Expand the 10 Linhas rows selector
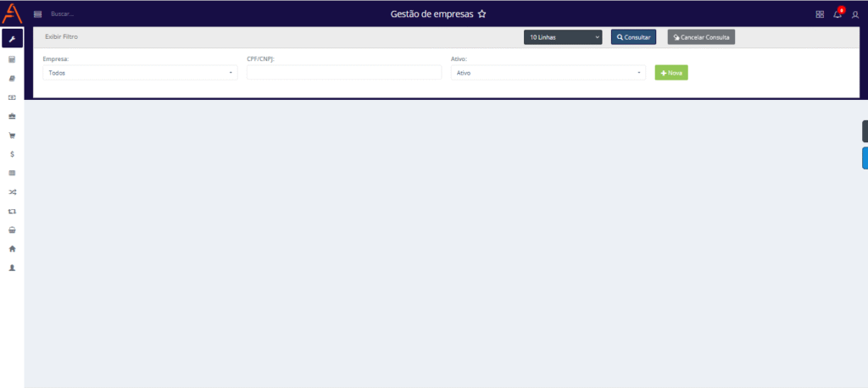This screenshot has width=868, height=388. click(563, 37)
